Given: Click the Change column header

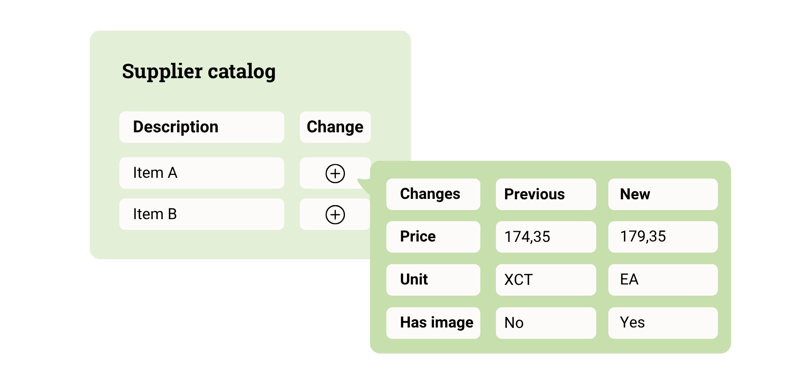Looking at the screenshot, I should coord(335,127).
